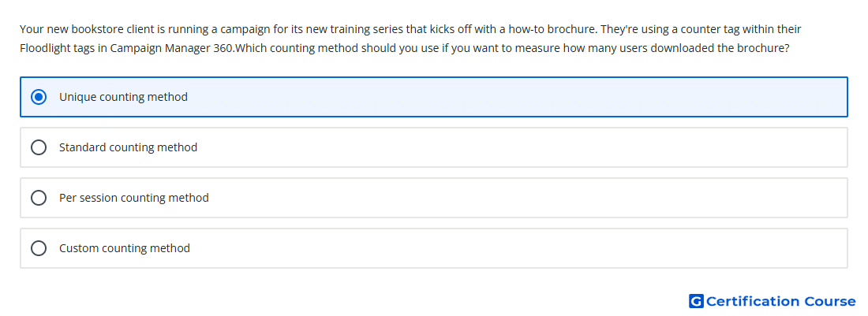Click the blue G logo icon

pos(696,301)
